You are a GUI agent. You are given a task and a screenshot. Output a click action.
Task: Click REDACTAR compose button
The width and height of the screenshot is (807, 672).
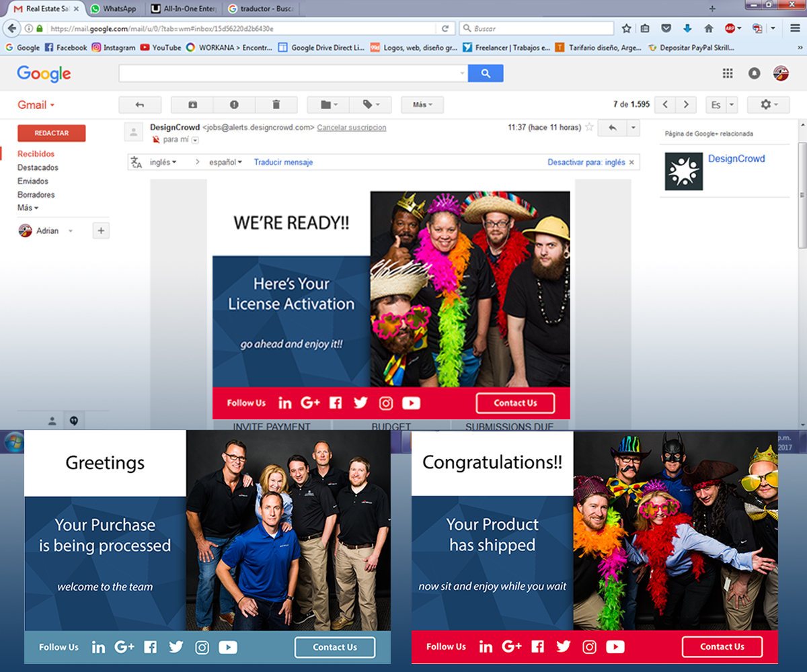pyautogui.click(x=52, y=133)
